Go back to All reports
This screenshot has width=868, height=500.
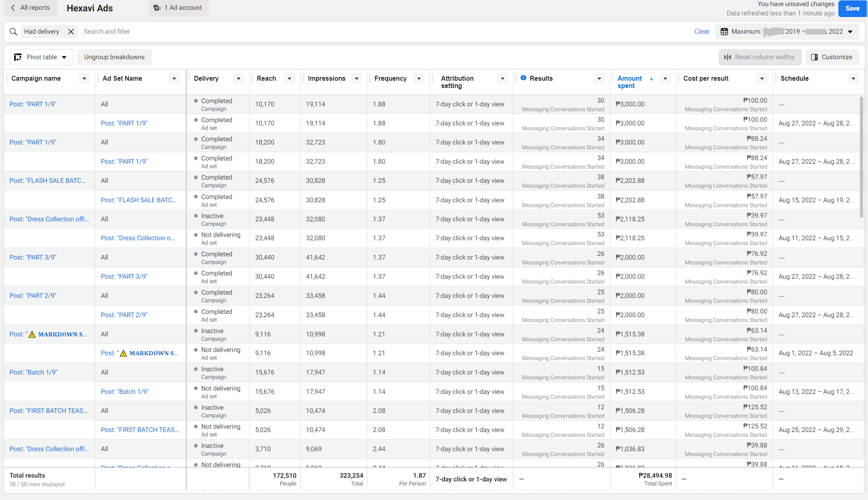point(30,8)
